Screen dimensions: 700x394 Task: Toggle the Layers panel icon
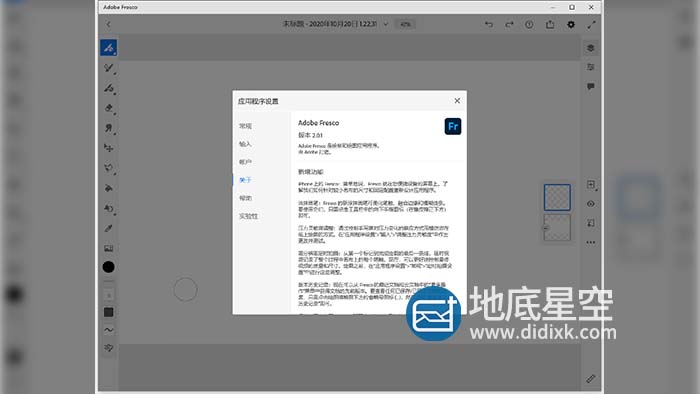591,48
